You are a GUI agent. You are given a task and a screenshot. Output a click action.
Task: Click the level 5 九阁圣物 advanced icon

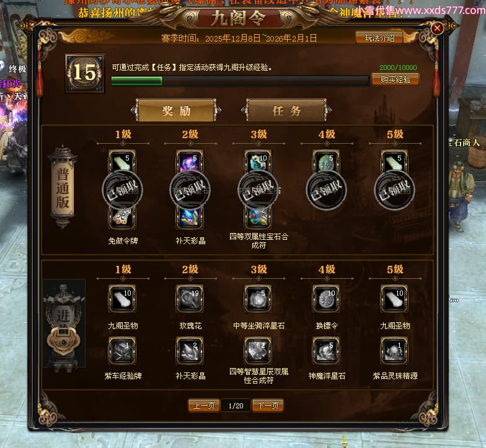pos(394,299)
